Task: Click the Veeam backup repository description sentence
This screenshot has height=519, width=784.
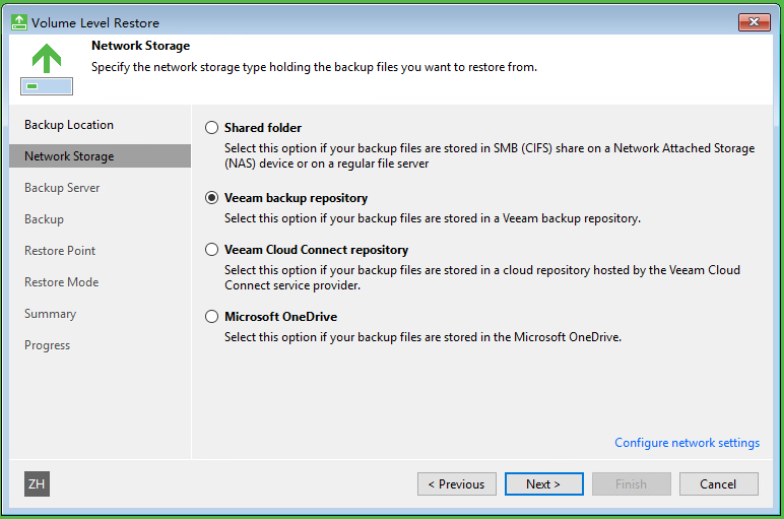Action: [432, 218]
